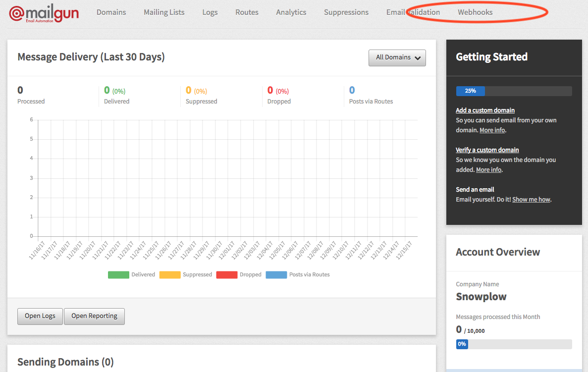Select Suppressions in the top navigation
The width and height of the screenshot is (588, 372).
(x=346, y=12)
